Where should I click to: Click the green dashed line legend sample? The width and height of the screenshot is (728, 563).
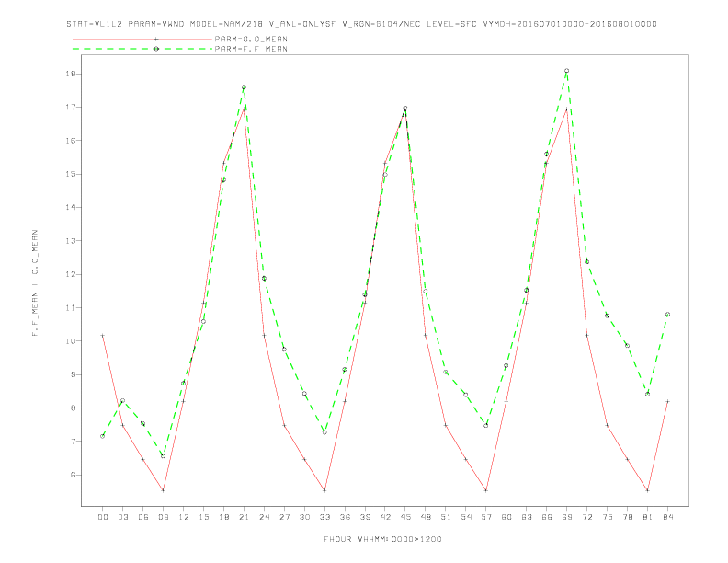point(142,49)
